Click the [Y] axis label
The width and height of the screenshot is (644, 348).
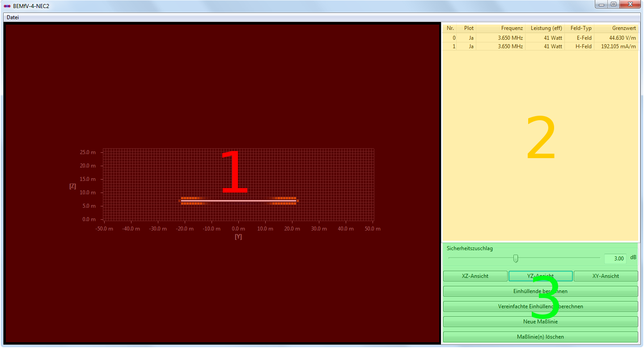pyautogui.click(x=238, y=237)
